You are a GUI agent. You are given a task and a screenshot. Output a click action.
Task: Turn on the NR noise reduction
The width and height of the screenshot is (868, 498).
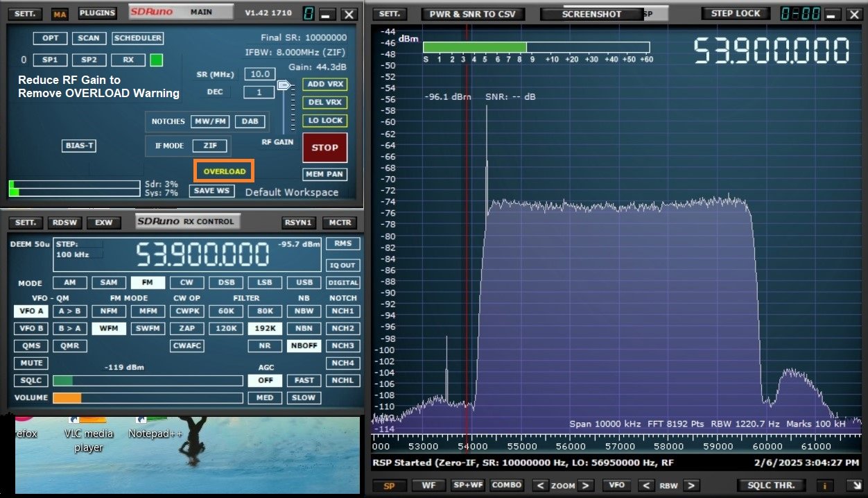(265, 345)
